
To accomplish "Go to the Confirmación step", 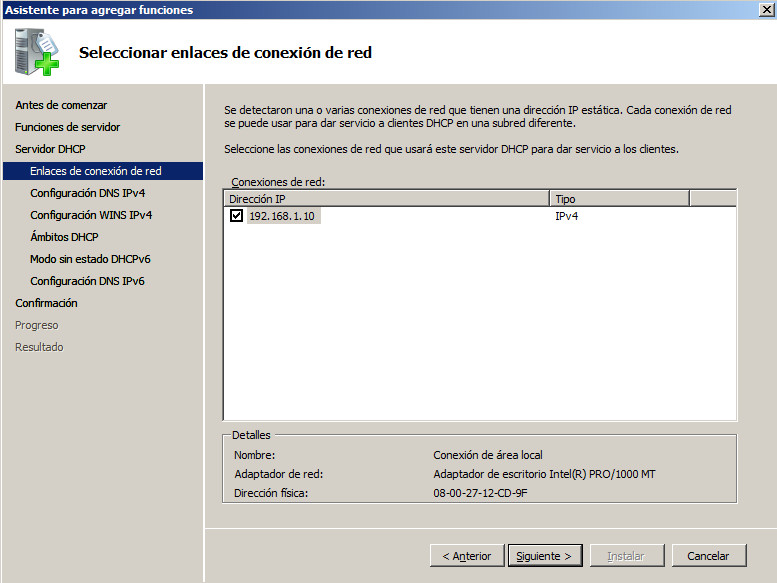I will click(x=46, y=303).
